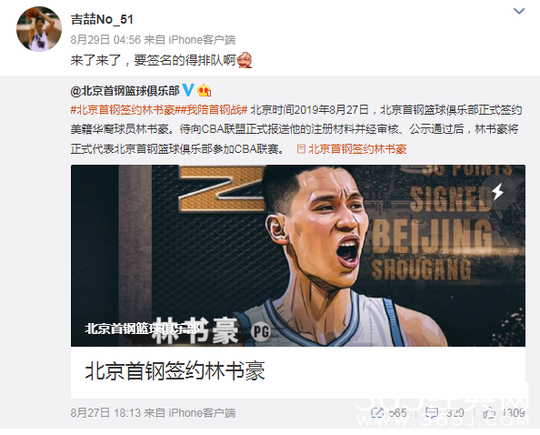Open the 吉喆No_51 username link
The image size is (540, 435).
click(102, 19)
